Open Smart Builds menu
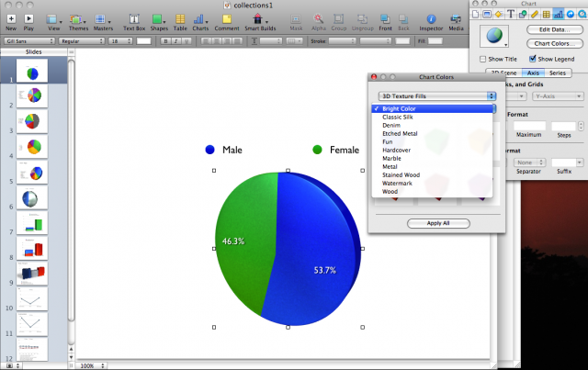588x370 pixels. (260, 22)
